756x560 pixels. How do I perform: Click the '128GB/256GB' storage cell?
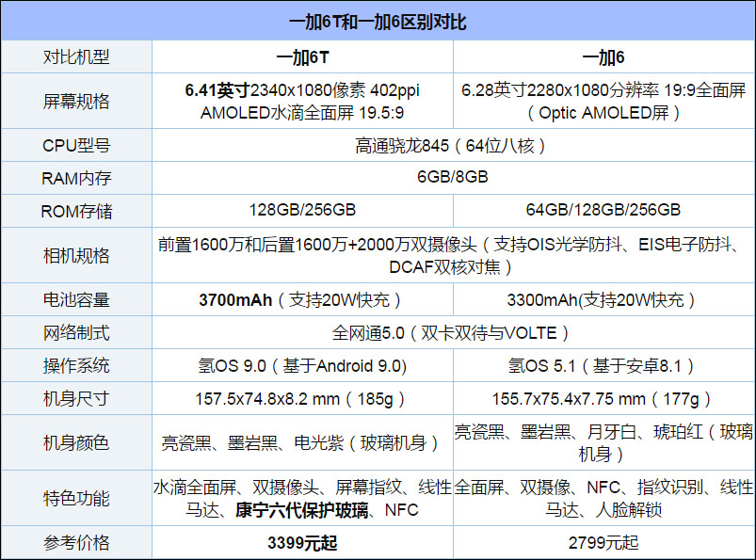point(302,210)
